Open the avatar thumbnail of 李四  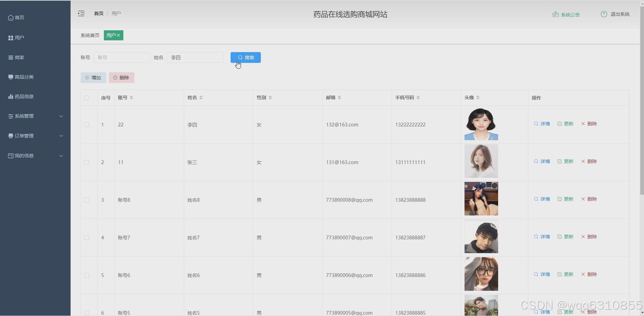[x=481, y=123]
